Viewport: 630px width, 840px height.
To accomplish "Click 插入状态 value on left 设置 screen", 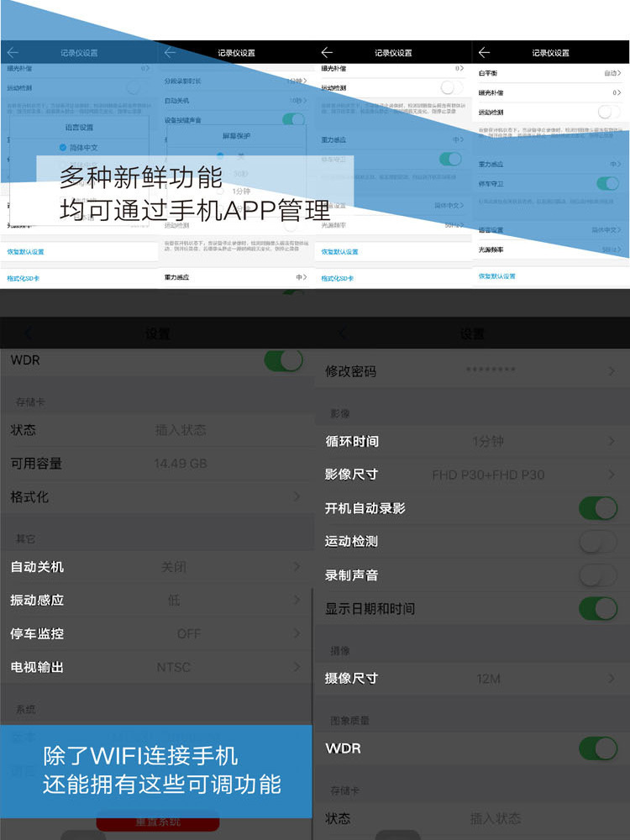I will point(181,430).
